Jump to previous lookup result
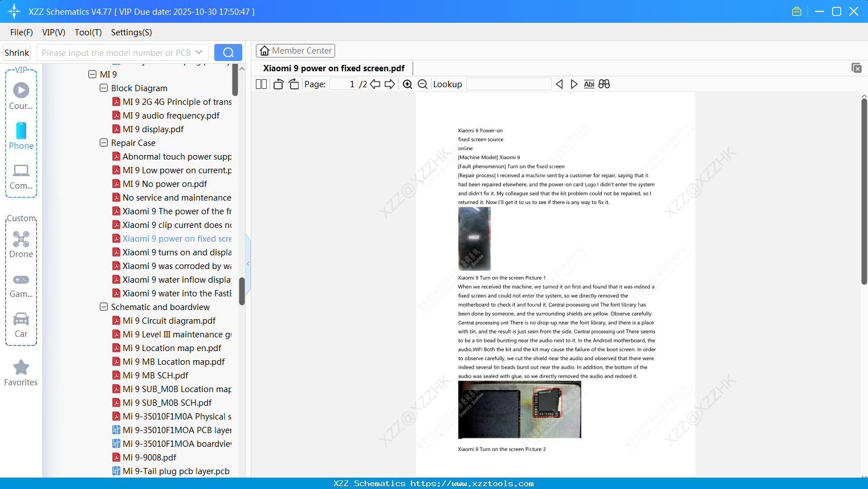This screenshot has width=868, height=489. point(559,84)
